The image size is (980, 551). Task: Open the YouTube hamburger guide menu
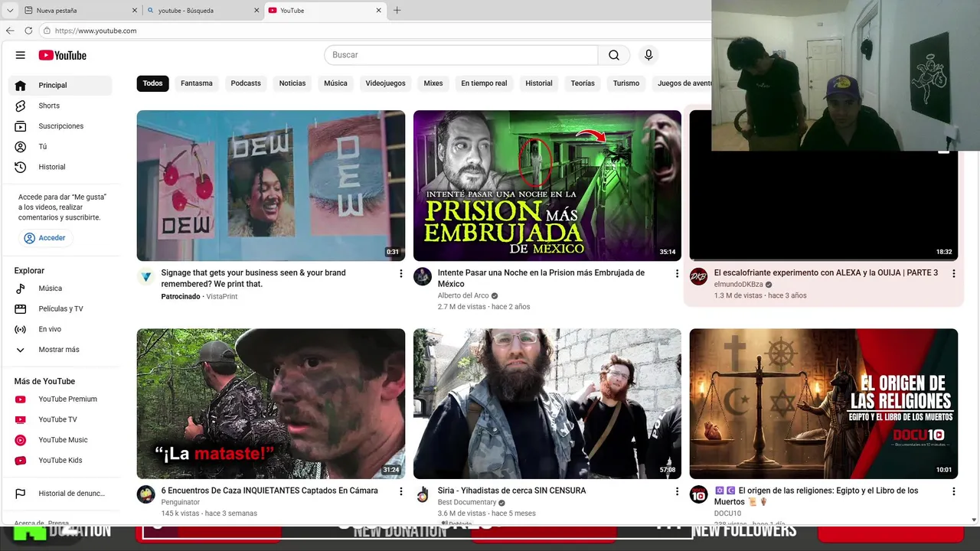(x=21, y=55)
